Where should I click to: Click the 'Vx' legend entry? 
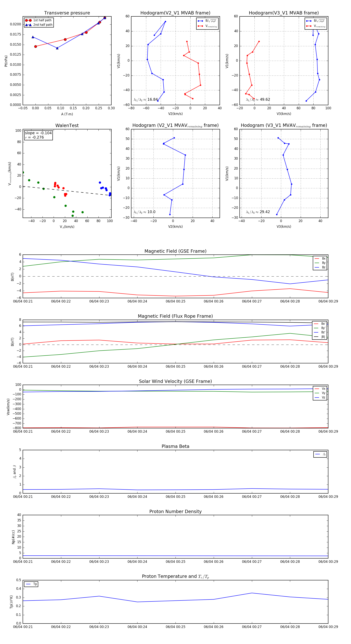click(320, 389)
